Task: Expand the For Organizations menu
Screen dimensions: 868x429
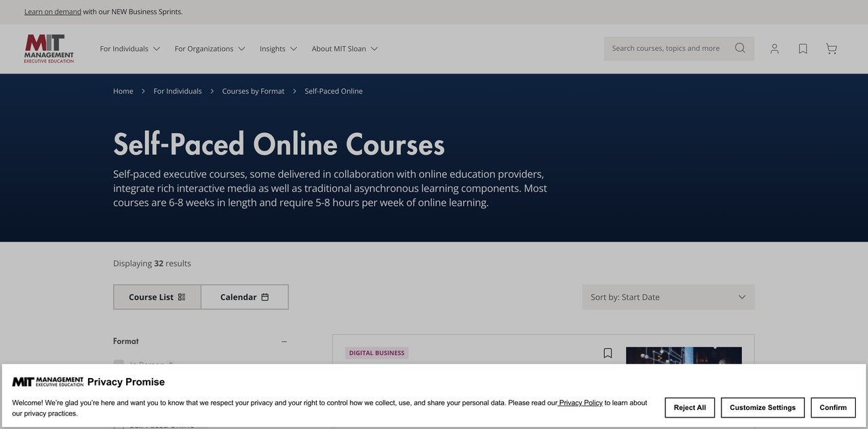Action: [x=210, y=49]
